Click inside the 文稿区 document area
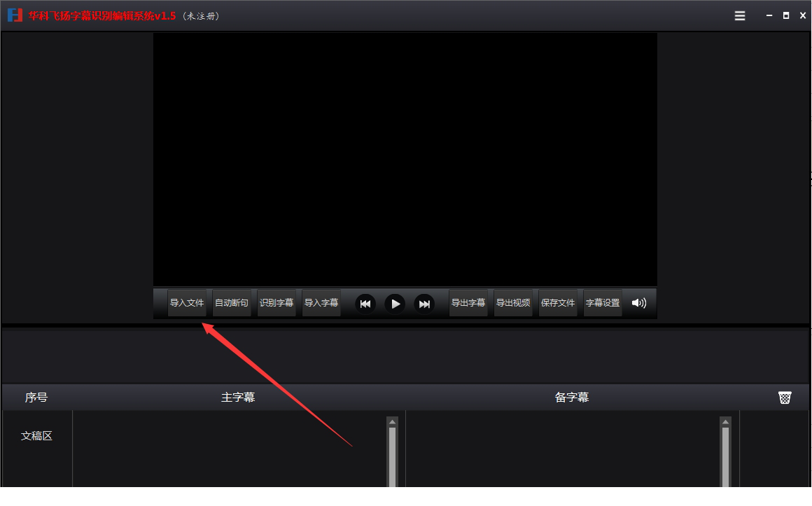812x506 pixels. 38,435
